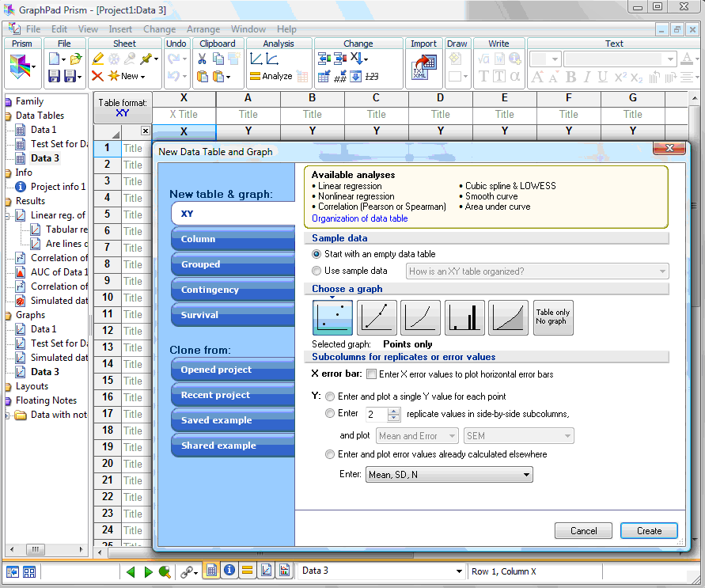Click the pushpin icon in Sheet group
Viewport: 705px width, 588px height.
[146, 59]
